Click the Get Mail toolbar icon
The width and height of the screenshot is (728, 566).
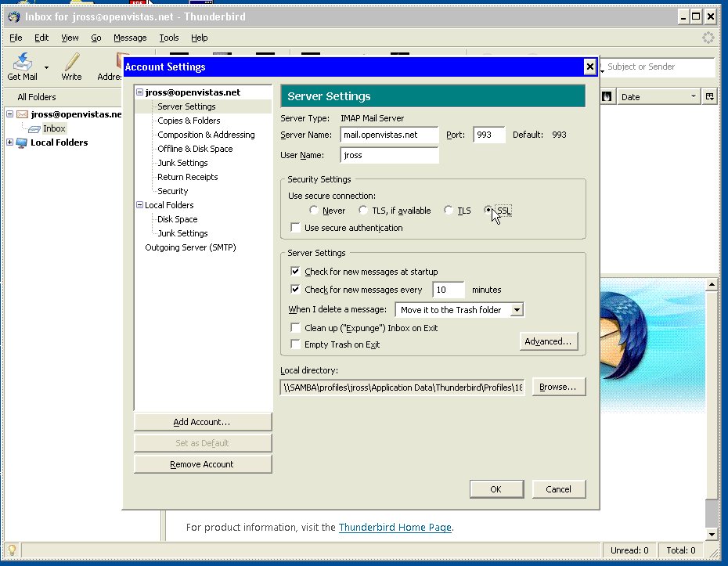tap(22, 62)
